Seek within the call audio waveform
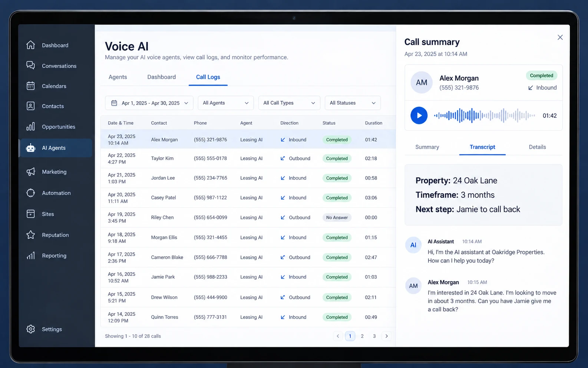Screen dimensions: 588x368 485,115
